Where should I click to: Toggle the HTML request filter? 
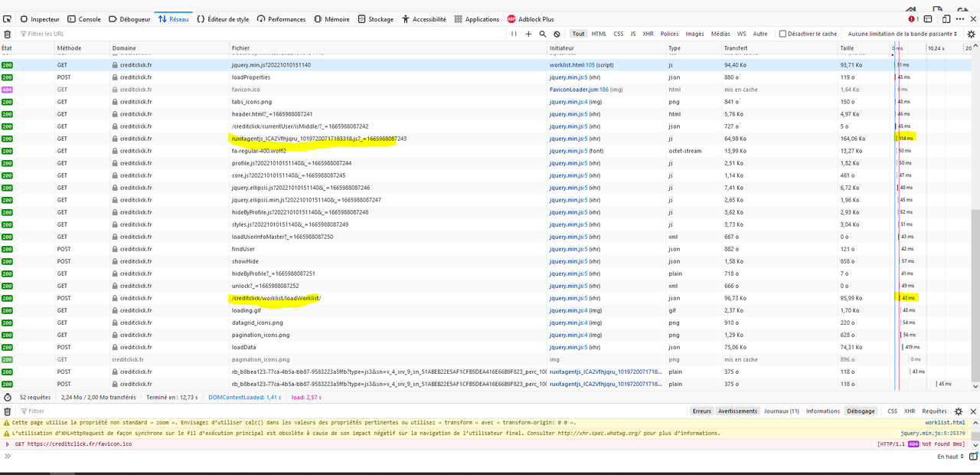pyautogui.click(x=599, y=34)
